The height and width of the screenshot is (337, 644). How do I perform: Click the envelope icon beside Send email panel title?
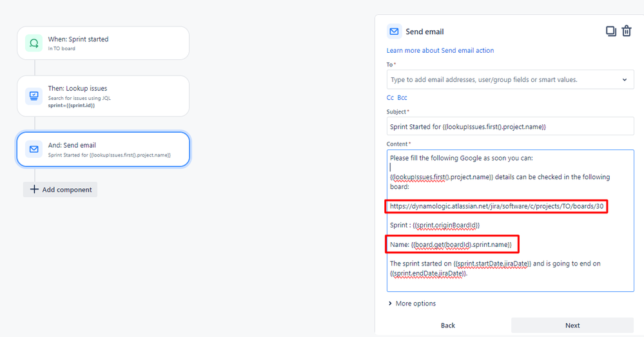(394, 32)
